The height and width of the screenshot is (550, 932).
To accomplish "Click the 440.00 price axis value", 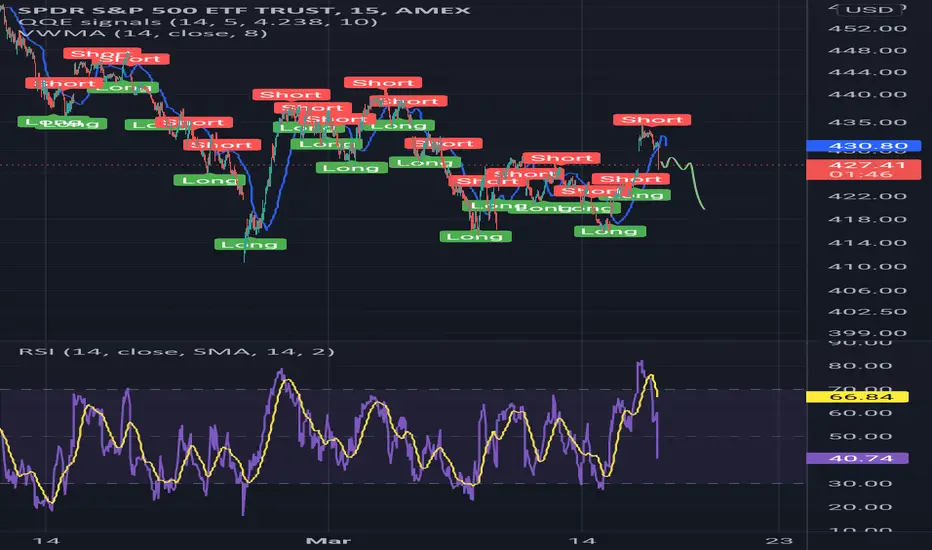I will [x=867, y=95].
